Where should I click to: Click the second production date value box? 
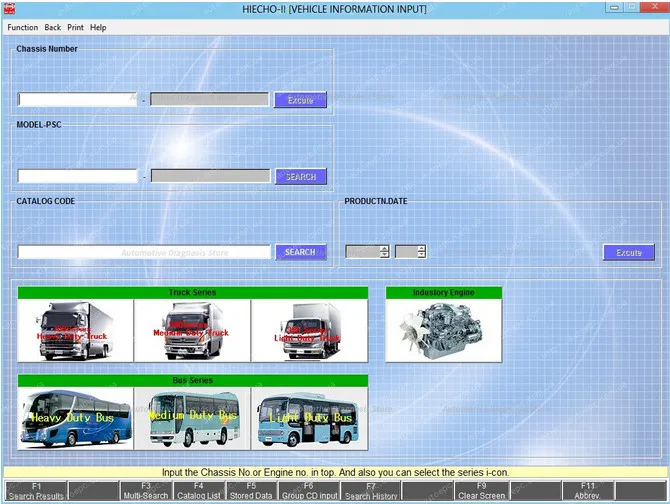pos(406,252)
